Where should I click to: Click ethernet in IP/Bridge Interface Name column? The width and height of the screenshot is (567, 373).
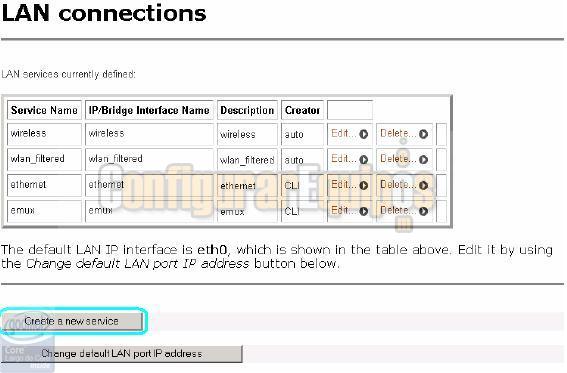point(106,185)
